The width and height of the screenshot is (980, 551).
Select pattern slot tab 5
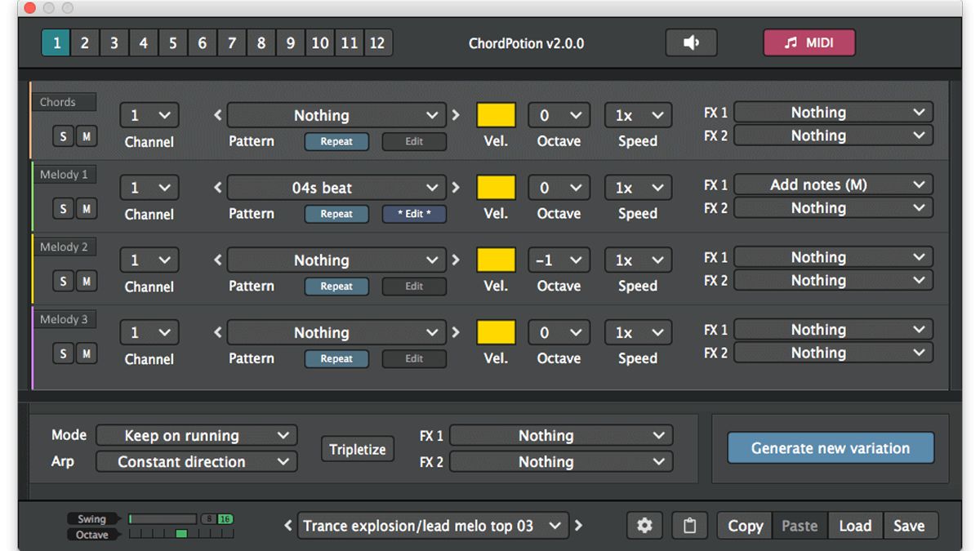(172, 42)
